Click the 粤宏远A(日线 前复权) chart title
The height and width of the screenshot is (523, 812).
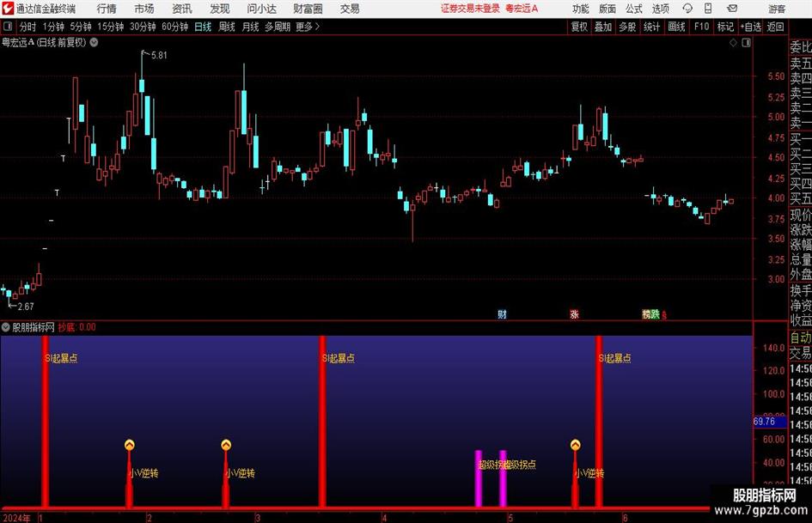point(44,42)
